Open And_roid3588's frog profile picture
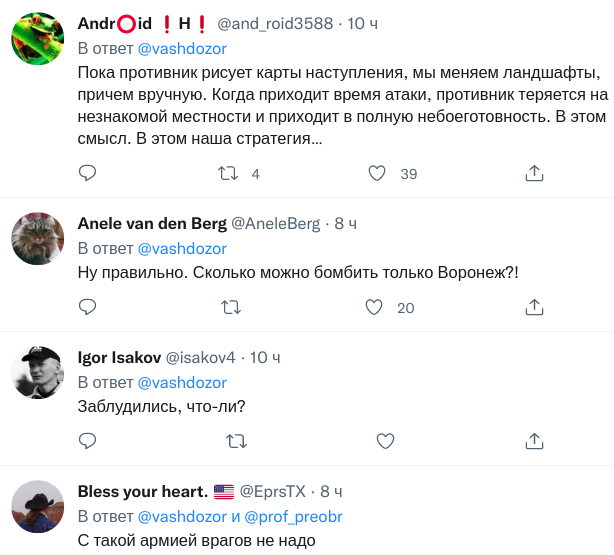Viewport: 614px width, 555px height. (x=38, y=36)
